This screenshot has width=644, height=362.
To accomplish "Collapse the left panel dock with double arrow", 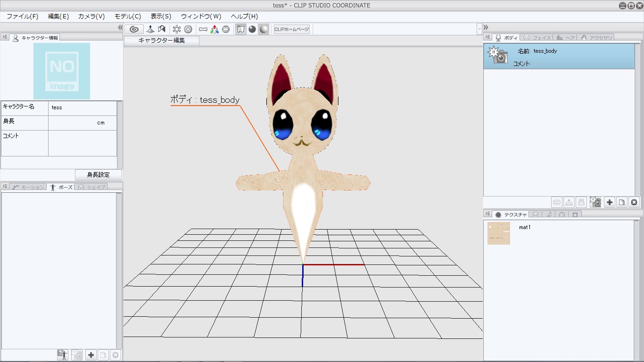I will tap(120, 28).
